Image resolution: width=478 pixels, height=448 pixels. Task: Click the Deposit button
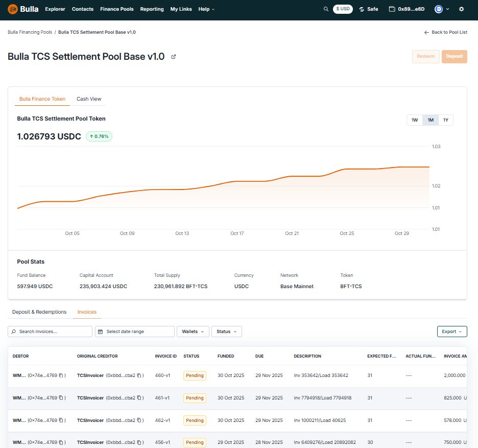tap(454, 57)
